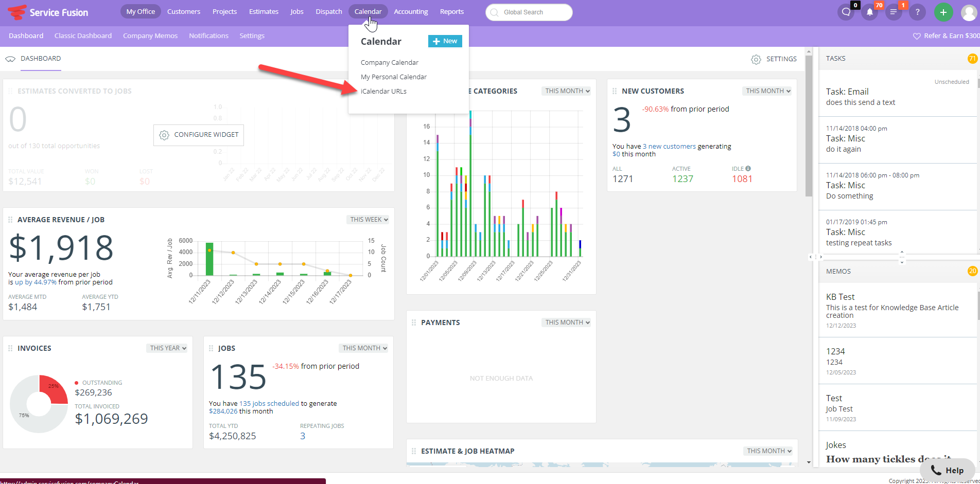Viewport: 980px width, 484px height.
Task: Click the side panel collapse handle
Action: 815,257
